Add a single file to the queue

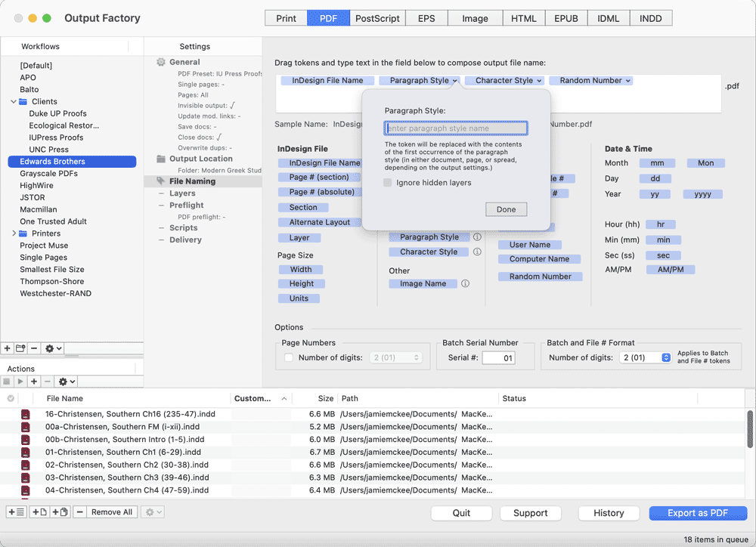point(39,511)
